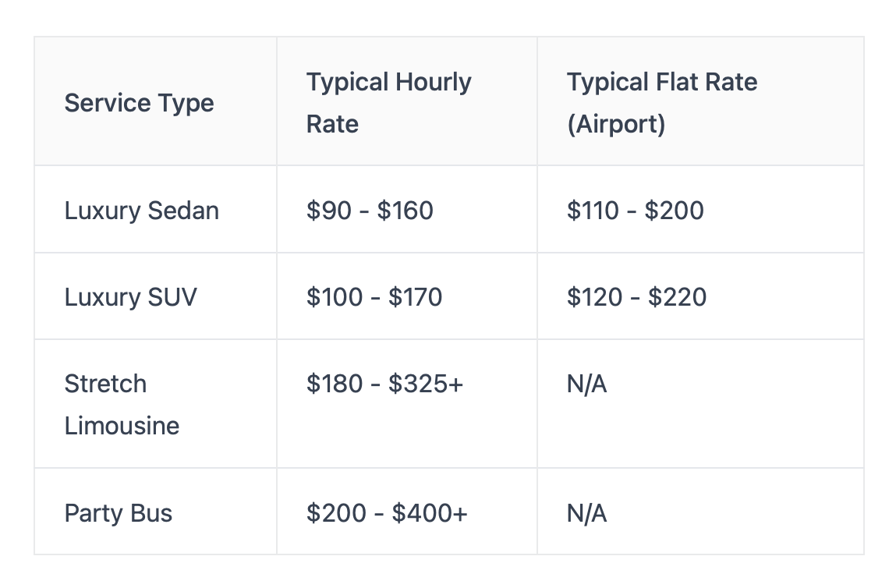Select the $100 - $170 hourly rate

pyautogui.click(x=374, y=297)
